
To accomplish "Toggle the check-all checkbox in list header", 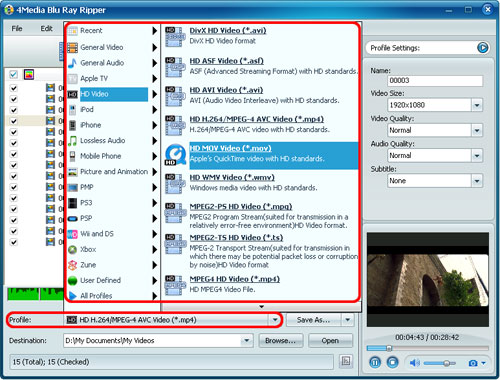I will [13, 74].
